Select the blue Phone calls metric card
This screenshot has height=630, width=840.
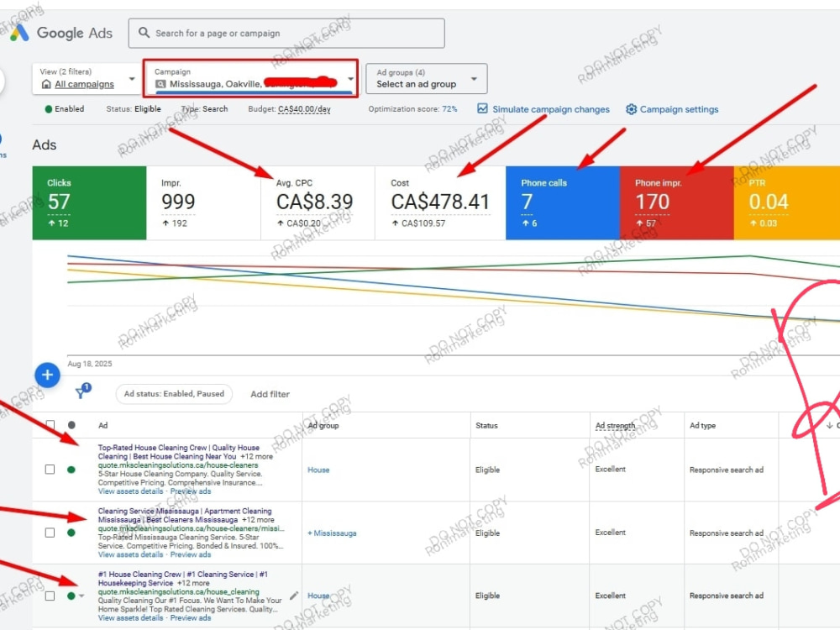(563, 202)
